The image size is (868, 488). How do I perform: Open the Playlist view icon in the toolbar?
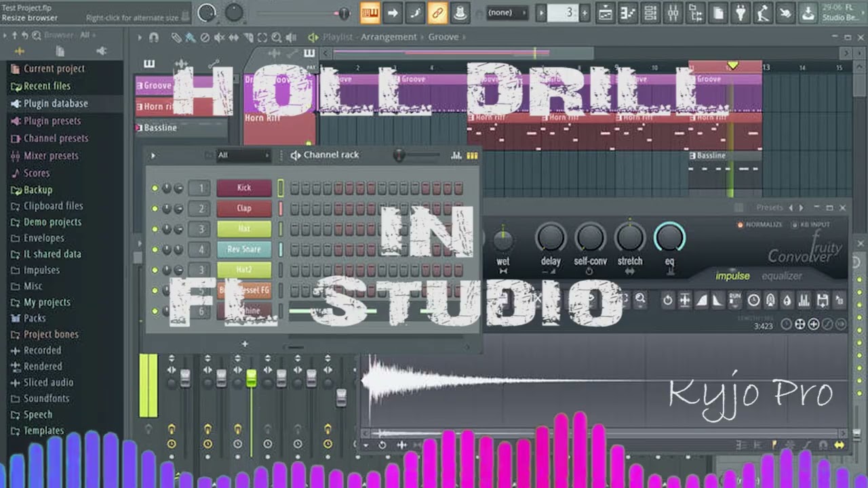tap(605, 12)
